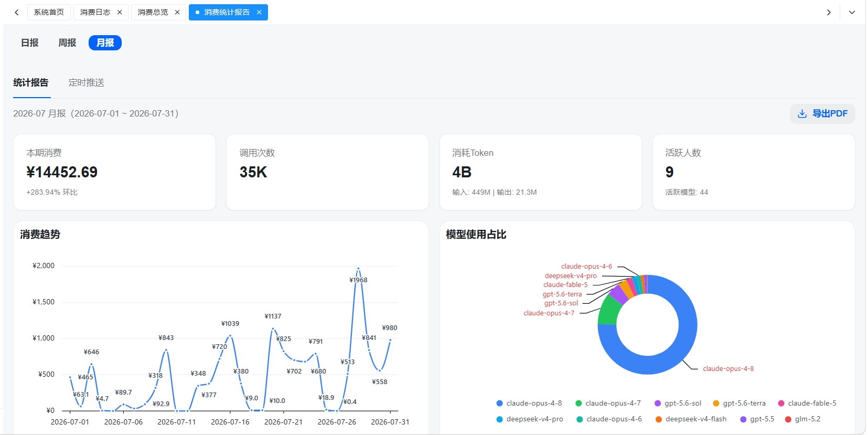Toggle claude-opus-4-6 legend entry

609,419
